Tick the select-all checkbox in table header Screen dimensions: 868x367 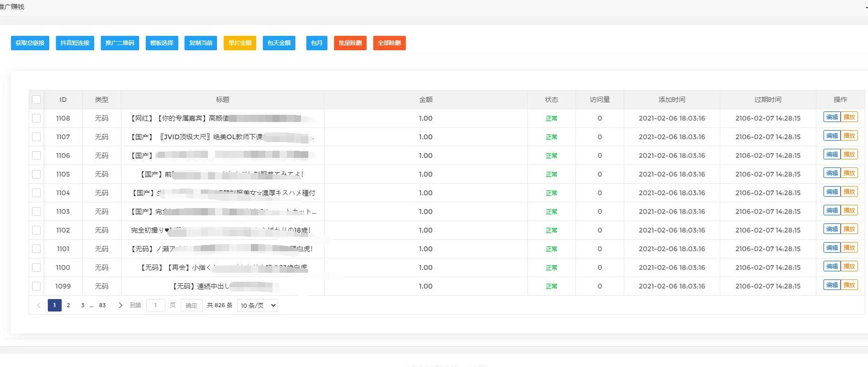pyautogui.click(x=36, y=100)
